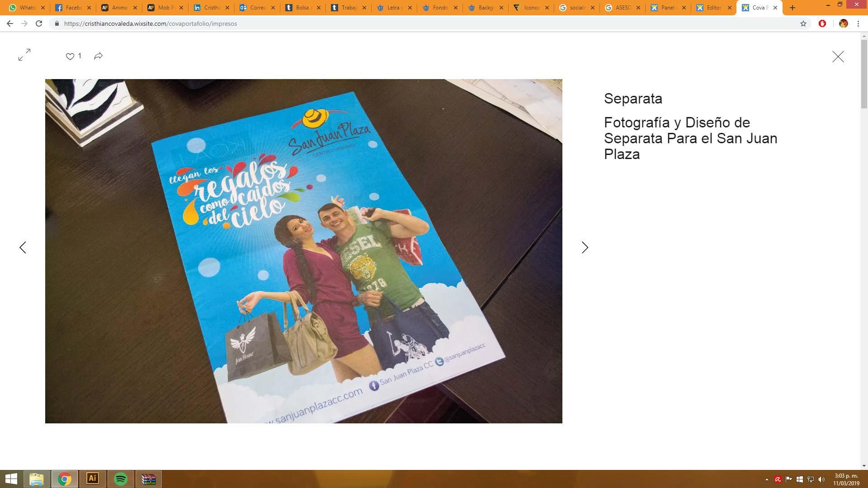
Task: Open the network icon in tray
Action: (811, 479)
